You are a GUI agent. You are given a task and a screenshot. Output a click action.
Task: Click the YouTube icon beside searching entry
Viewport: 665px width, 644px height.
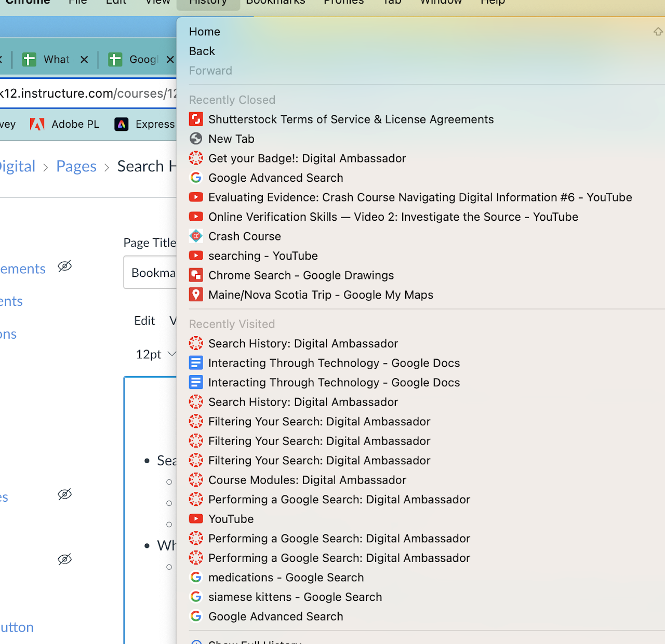click(196, 256)
